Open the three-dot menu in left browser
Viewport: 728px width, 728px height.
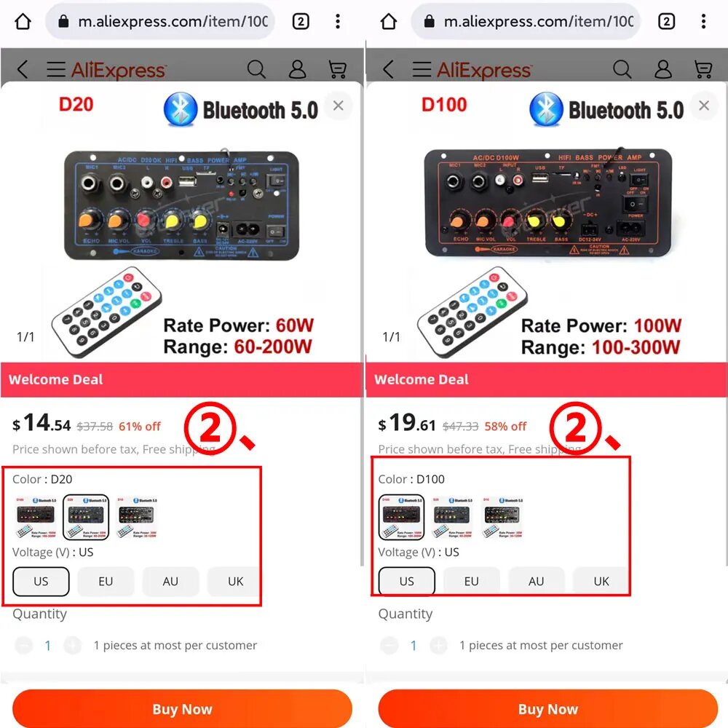click(338, 21)
